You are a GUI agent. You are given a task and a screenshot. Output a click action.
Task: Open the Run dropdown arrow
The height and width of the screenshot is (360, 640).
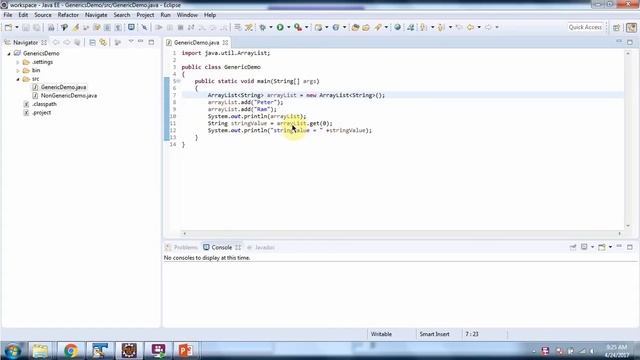[x=289, y=27]
